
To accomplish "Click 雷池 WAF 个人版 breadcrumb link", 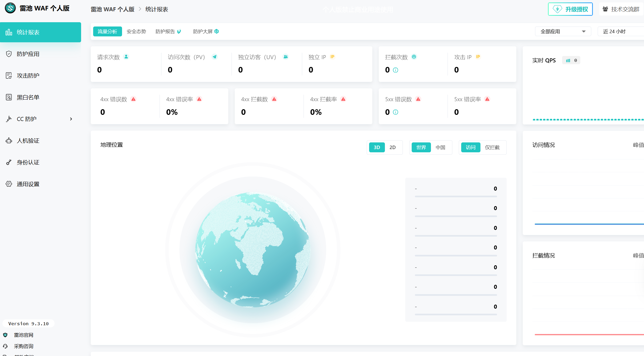I will [x=112, y=9].
